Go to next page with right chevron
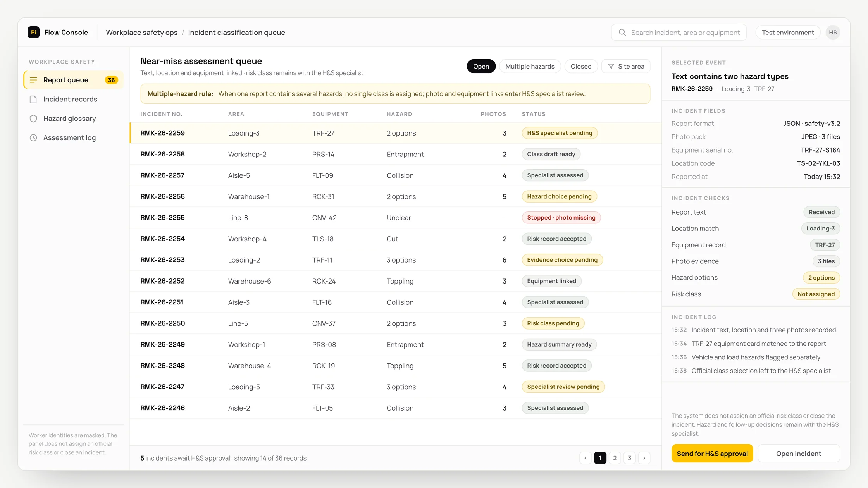The width and height of the screenshot is (868, 488). (x=644, y=458)
